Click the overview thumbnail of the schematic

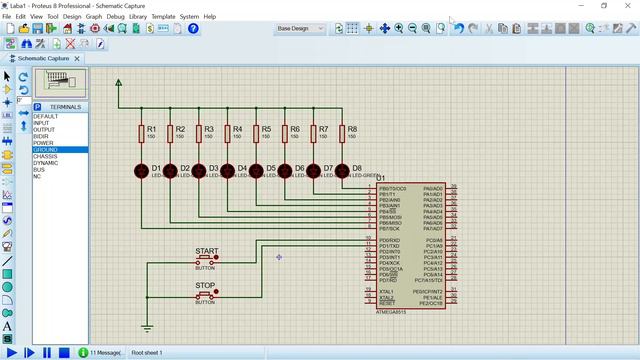60,83
